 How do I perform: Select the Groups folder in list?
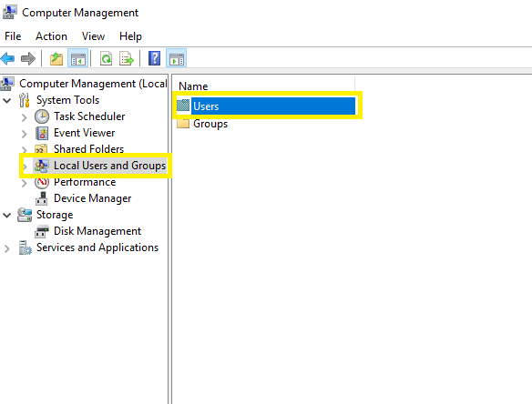point(210,124)
